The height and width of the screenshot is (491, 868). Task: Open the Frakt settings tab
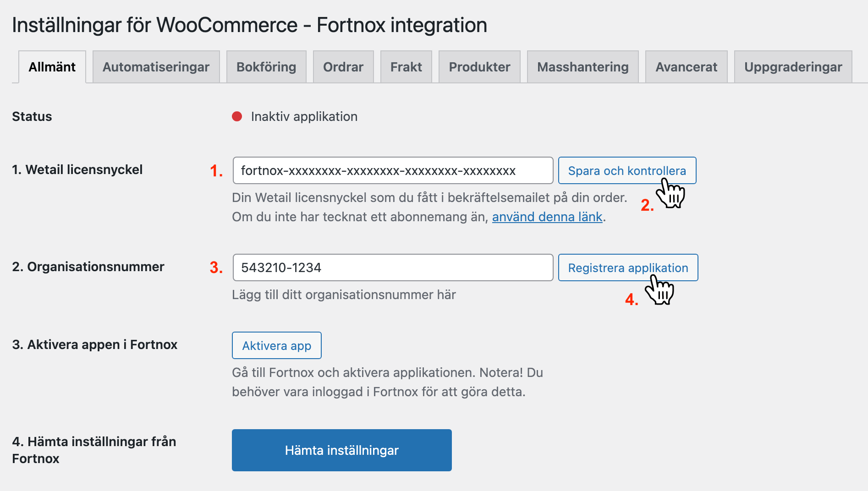coord(406,67)
